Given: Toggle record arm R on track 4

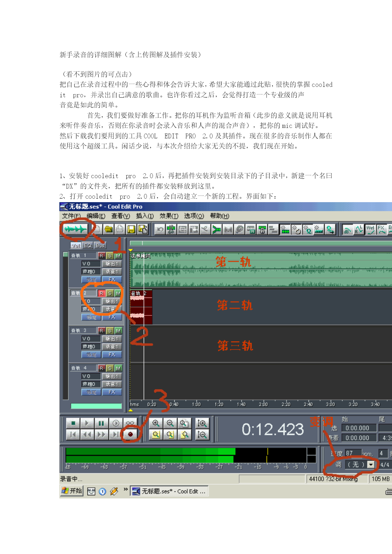Looking at the screenshot, I should point(101,368).
